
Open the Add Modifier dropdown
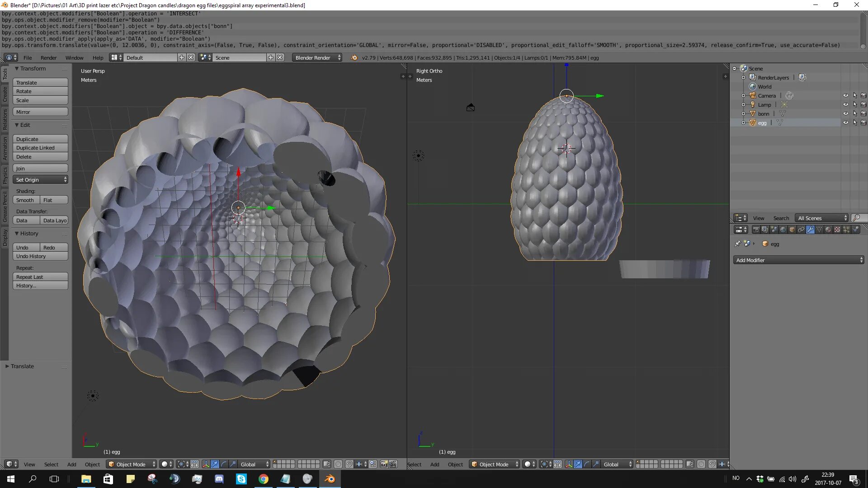(798, 260)
